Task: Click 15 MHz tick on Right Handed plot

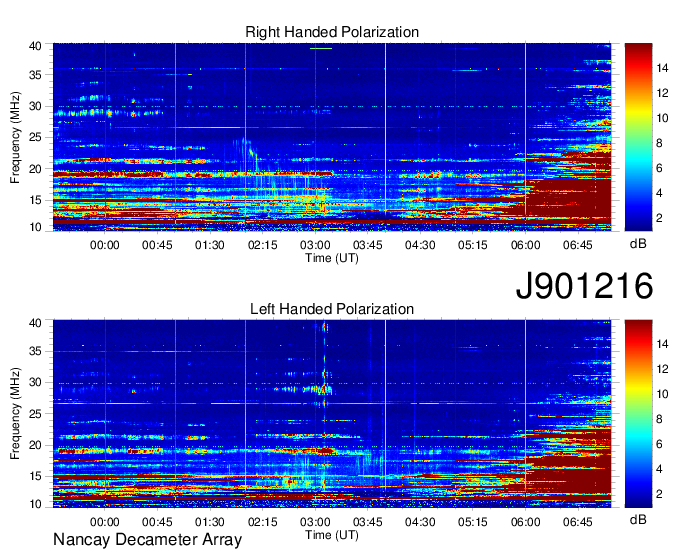Action: tap(35, 200)
